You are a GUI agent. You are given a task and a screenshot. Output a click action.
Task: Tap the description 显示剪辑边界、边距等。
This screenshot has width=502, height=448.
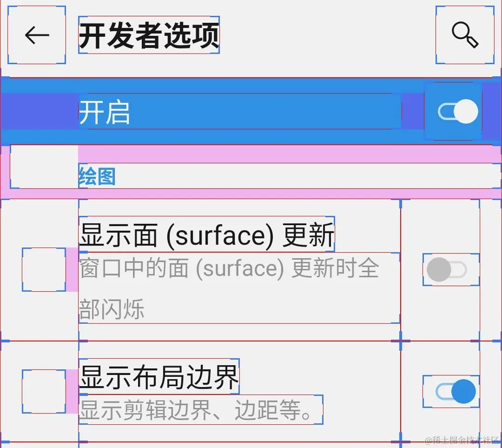pyautogui.click(x=200, y=410)
